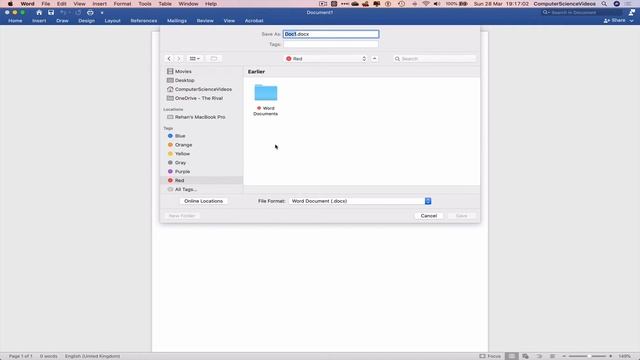This screenshot has height=360, width=640.
Task: Click the Cancel button
Action: click(429, 216)
